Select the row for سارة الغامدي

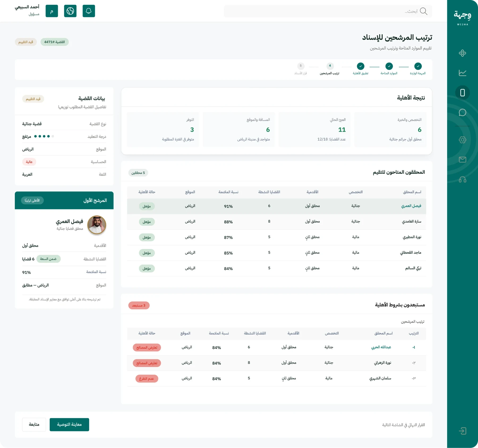pos(276,222)
